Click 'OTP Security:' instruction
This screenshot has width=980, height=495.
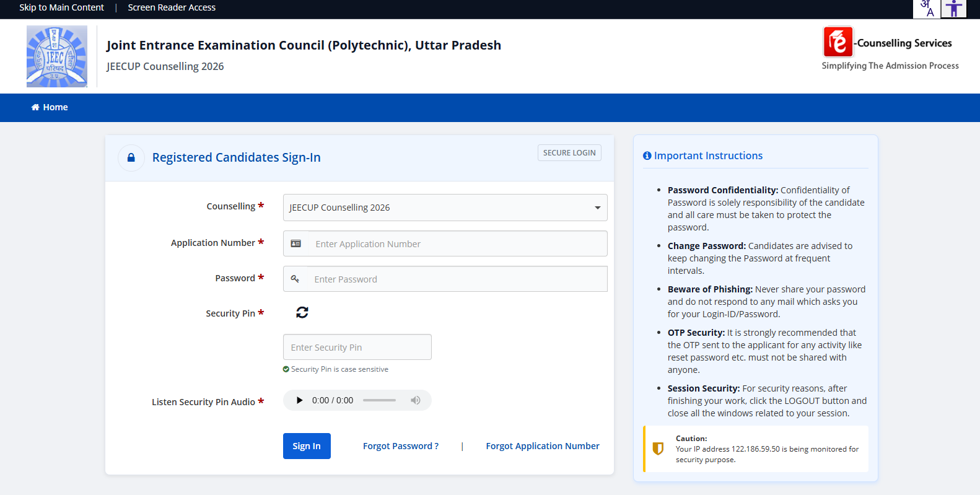click(x=696, y=333)
